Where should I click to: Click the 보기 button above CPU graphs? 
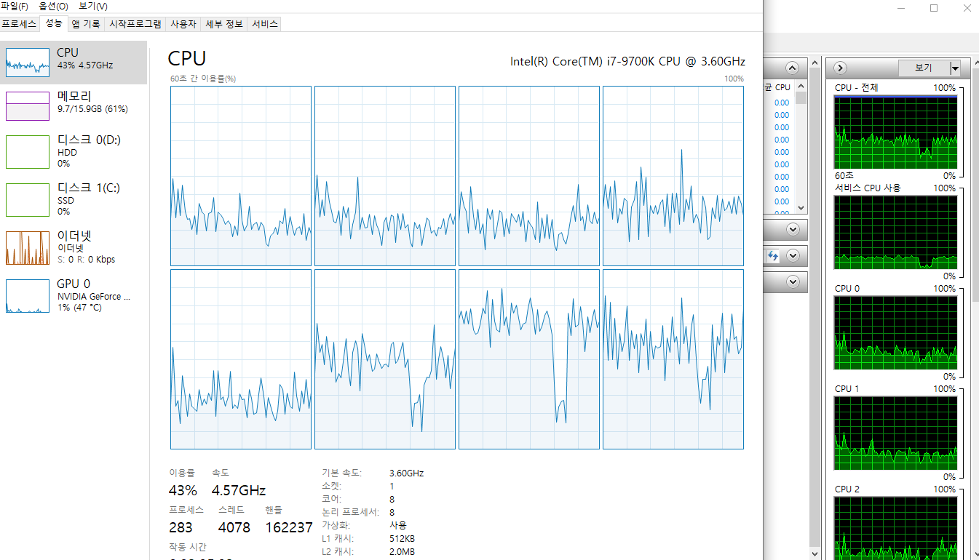pos(923,68)
